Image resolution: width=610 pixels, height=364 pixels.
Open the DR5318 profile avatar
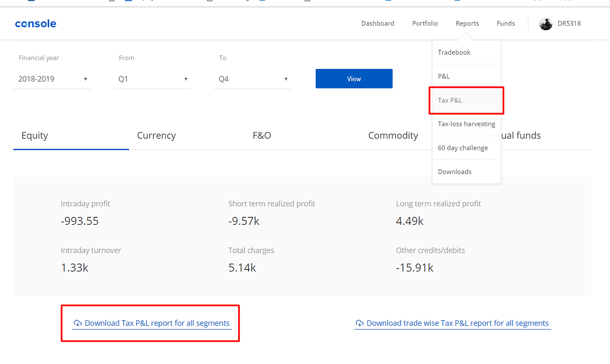click(546, 24)
